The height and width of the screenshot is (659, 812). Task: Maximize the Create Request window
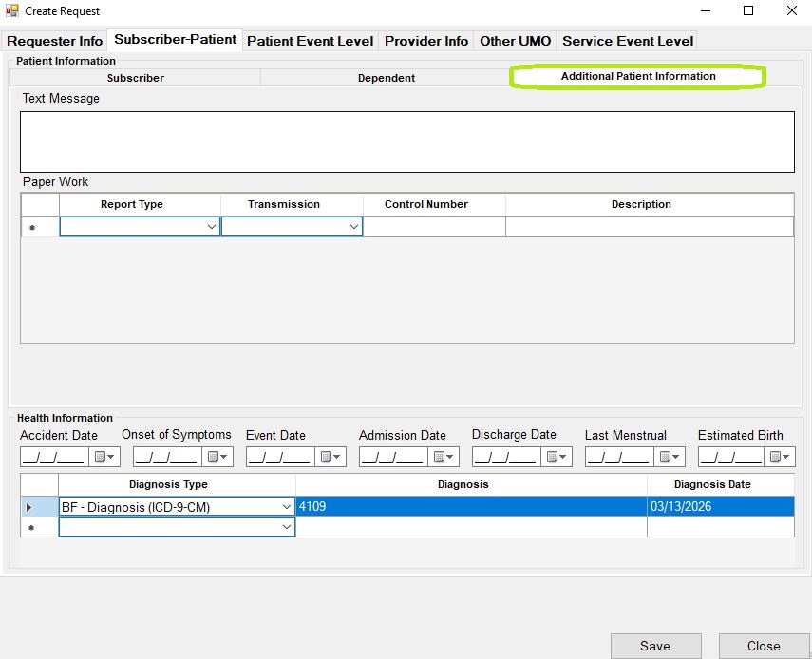[x=748, y=10]
